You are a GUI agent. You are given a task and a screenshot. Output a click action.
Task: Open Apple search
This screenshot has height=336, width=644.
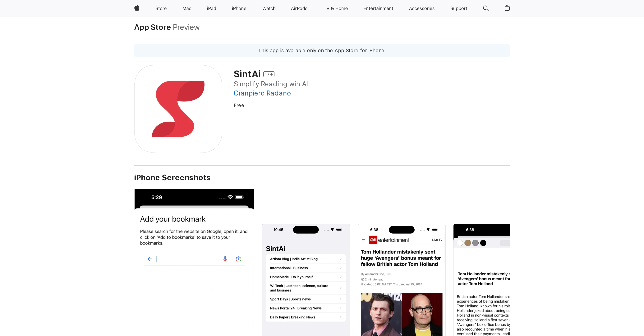486,8
